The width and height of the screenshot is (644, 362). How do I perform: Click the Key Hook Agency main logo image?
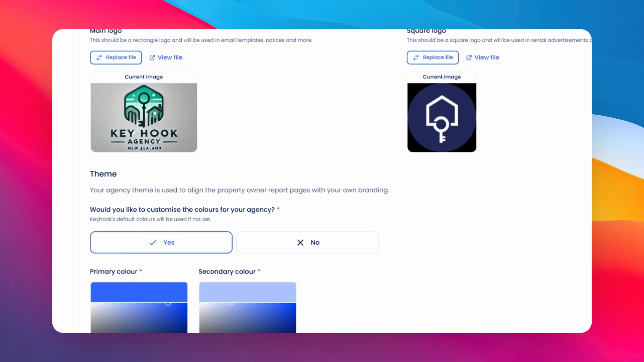(x=144, y=117)
